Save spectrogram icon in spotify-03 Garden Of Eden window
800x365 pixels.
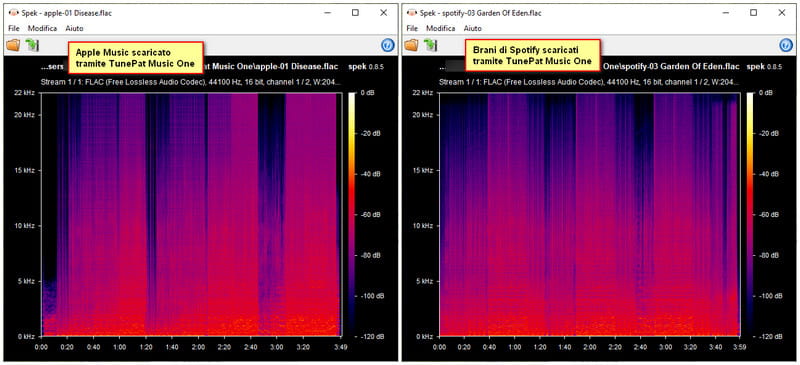pyautogui.click(x=431, y=45)
